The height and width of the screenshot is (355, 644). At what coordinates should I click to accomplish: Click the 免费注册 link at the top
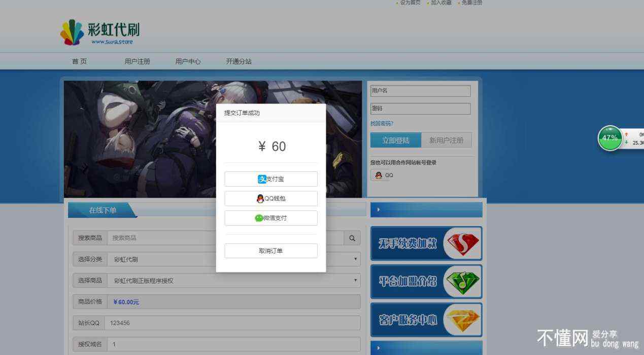click(x=472, y=3)
